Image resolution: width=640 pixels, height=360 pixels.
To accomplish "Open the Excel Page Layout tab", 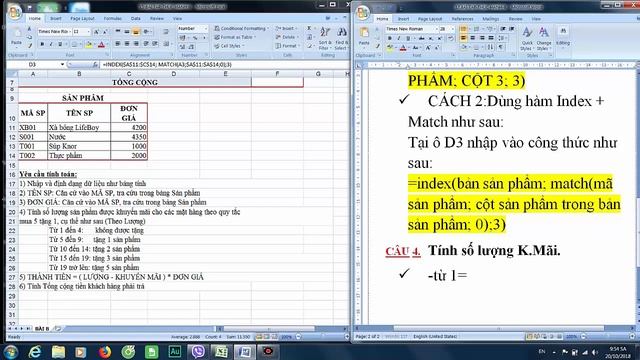I will coord(82,18).
